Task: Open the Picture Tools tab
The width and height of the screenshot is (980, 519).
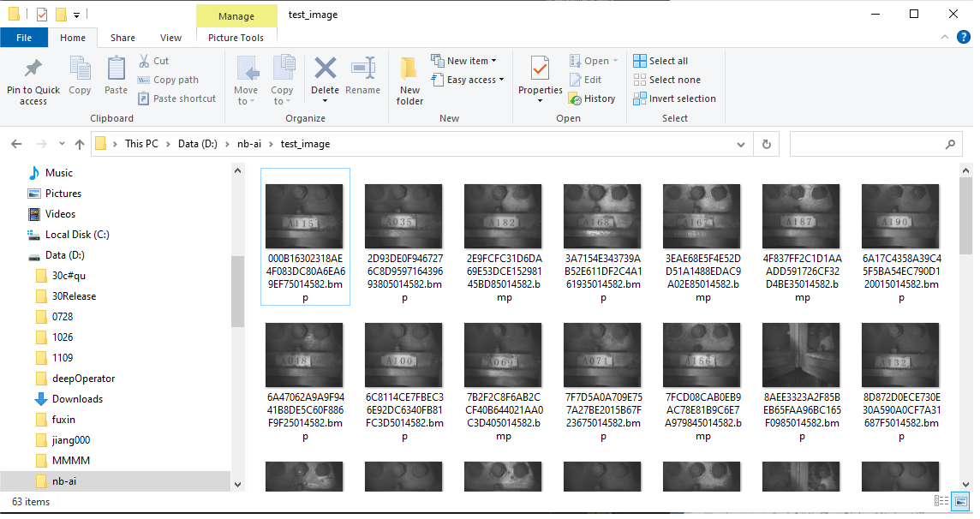Action: pos(236,38)
